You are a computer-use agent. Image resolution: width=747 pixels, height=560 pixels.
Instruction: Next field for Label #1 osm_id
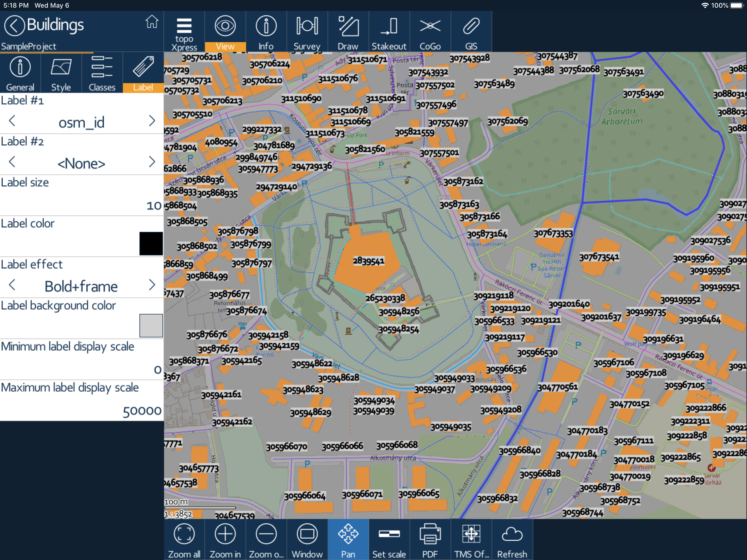(x=152, y=121)
